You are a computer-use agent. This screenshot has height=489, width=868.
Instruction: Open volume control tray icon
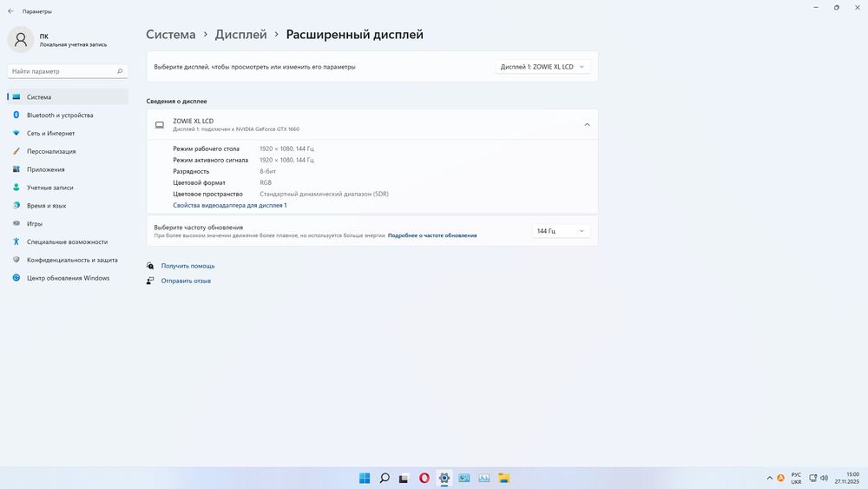click(824, 478)
